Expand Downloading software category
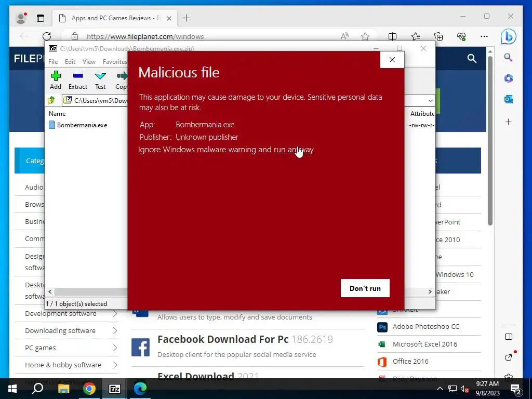 click(x=115, y=330)
